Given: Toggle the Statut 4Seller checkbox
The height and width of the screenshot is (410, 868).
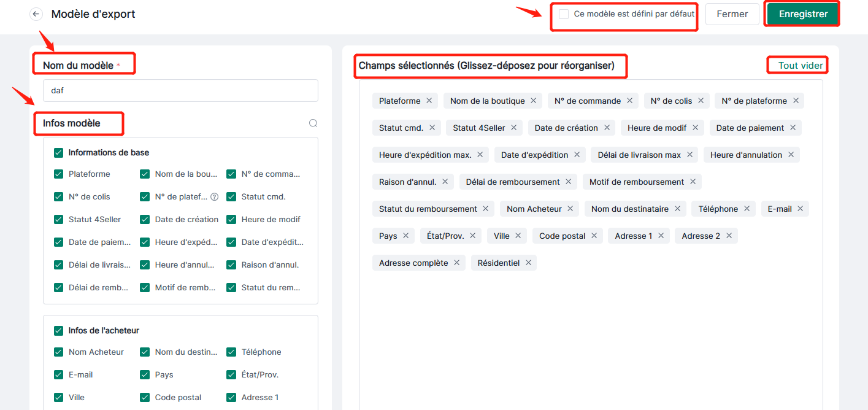Looking at the screenshot, I should (59, 220).
